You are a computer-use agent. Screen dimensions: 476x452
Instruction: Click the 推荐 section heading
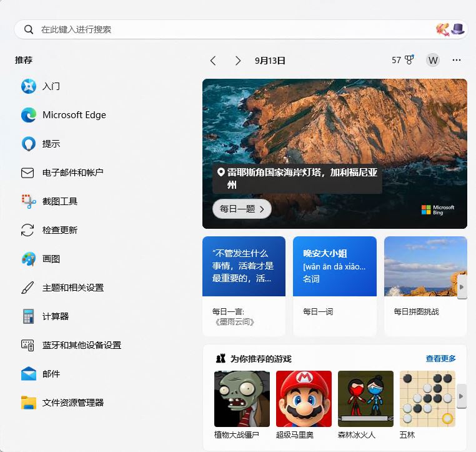coord(24,60)
